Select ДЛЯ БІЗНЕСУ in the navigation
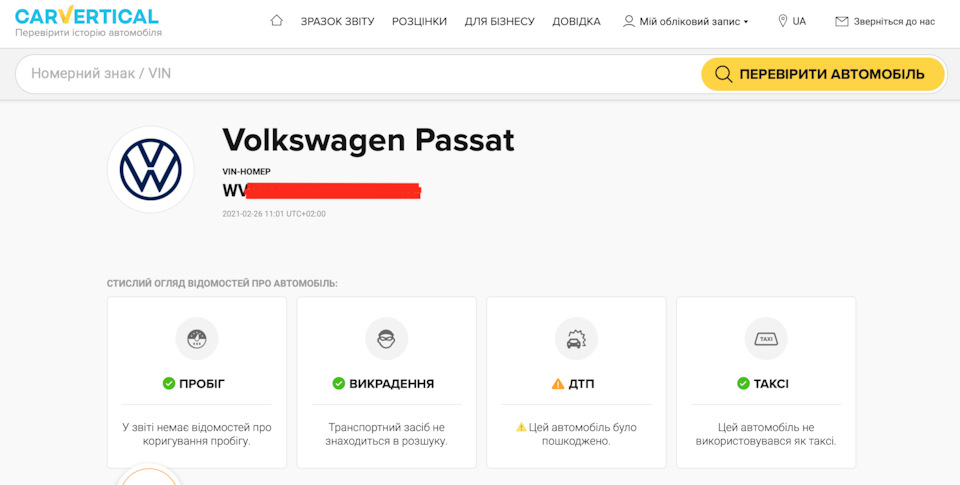Screen dimensions: 960x485 (500, 21)
